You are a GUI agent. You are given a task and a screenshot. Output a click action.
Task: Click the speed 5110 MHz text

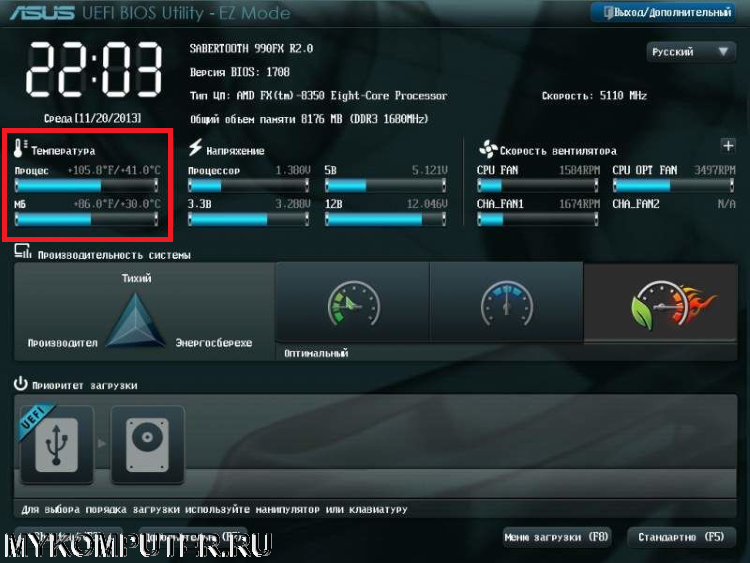click(594, 96)
